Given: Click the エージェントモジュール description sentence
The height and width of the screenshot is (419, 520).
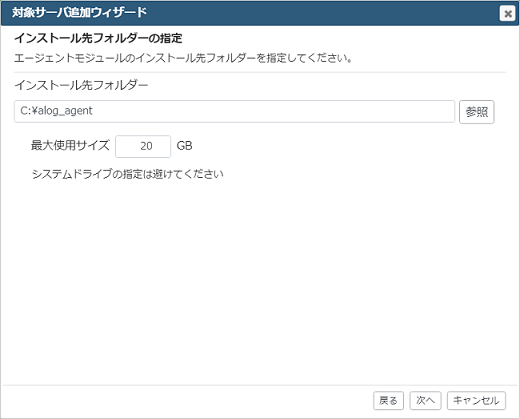Looking at the screenshot, I should (x=183, y=58).
